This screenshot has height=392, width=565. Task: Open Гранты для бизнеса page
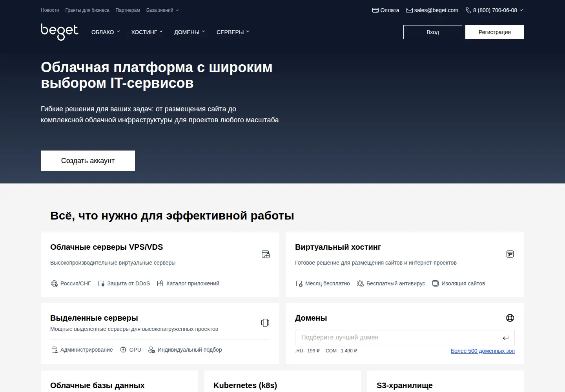point(87,10)
